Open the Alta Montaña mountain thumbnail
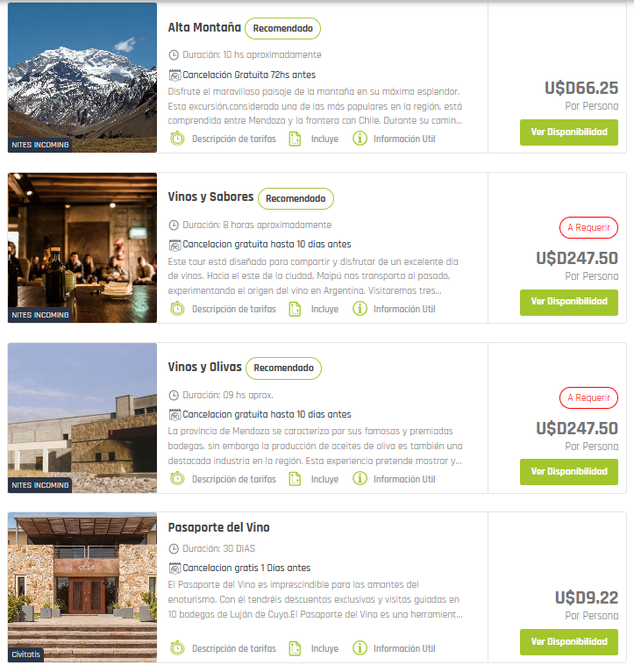 coord(82,77)
